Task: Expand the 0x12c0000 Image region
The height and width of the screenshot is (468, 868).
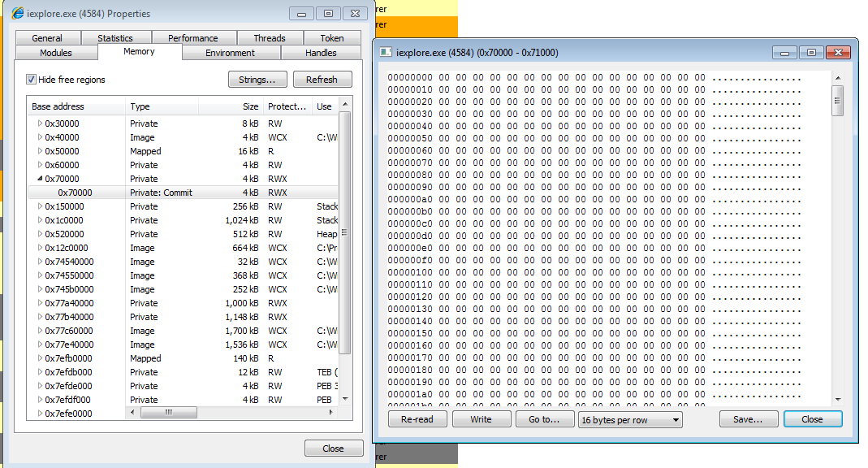Action: coord(40,248)
